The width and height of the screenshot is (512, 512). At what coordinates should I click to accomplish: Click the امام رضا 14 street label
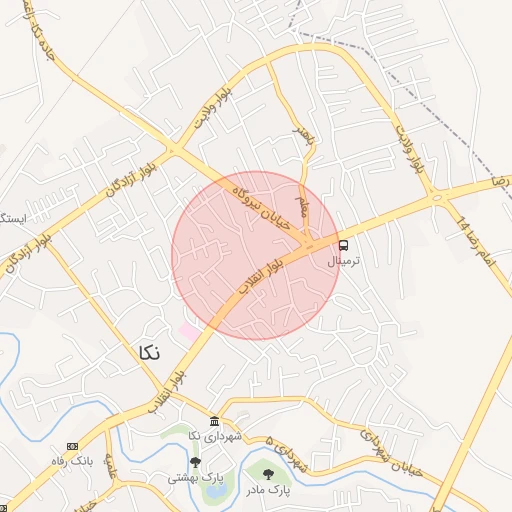[x=476, y=241]
